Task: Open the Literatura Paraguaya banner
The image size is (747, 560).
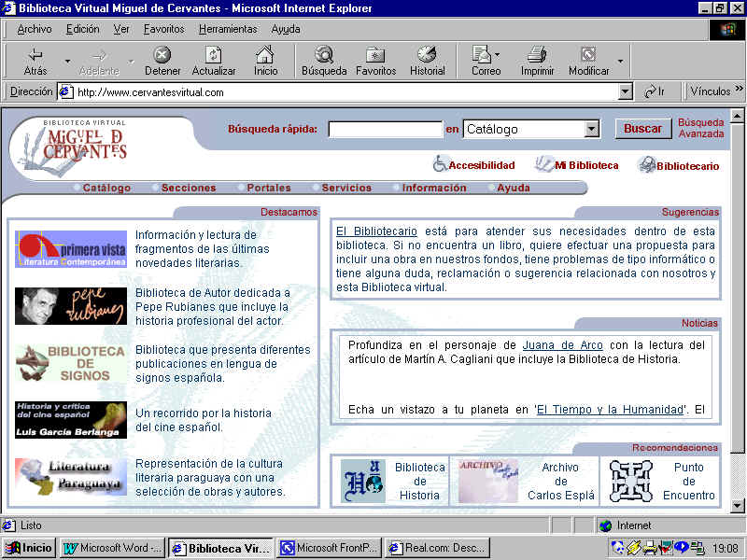Action: [71, 477]
